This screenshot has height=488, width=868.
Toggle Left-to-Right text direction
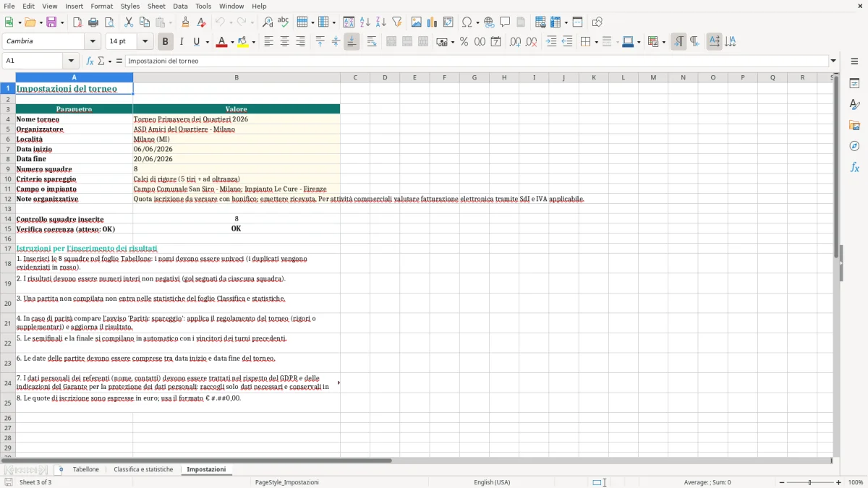(678, 42)
